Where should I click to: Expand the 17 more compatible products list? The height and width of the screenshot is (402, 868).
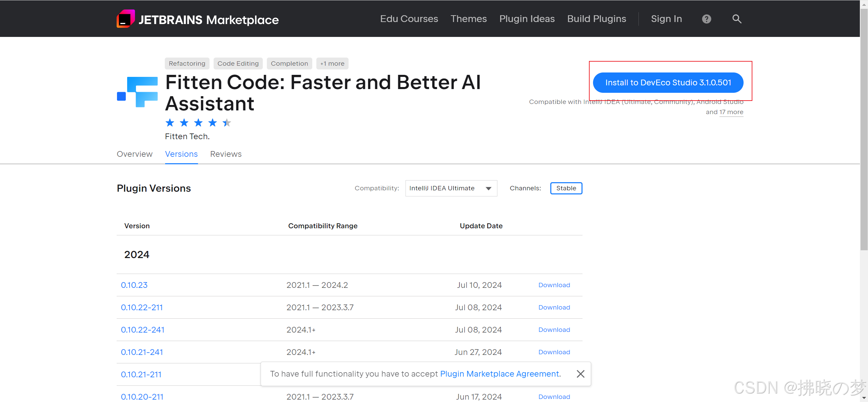tap(731, 112)
